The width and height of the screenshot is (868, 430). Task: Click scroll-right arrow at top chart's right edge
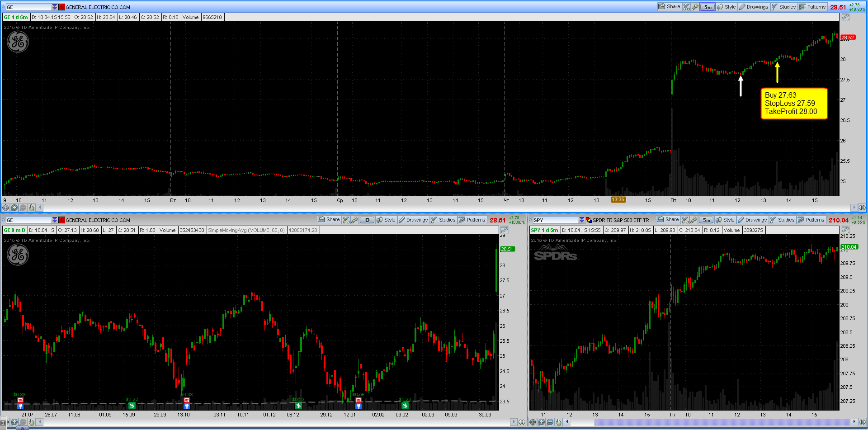pos(854,208)
